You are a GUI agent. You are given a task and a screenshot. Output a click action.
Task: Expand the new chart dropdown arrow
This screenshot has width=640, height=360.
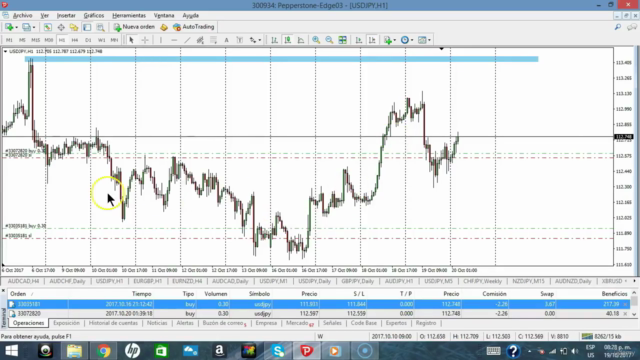(16, 27)
